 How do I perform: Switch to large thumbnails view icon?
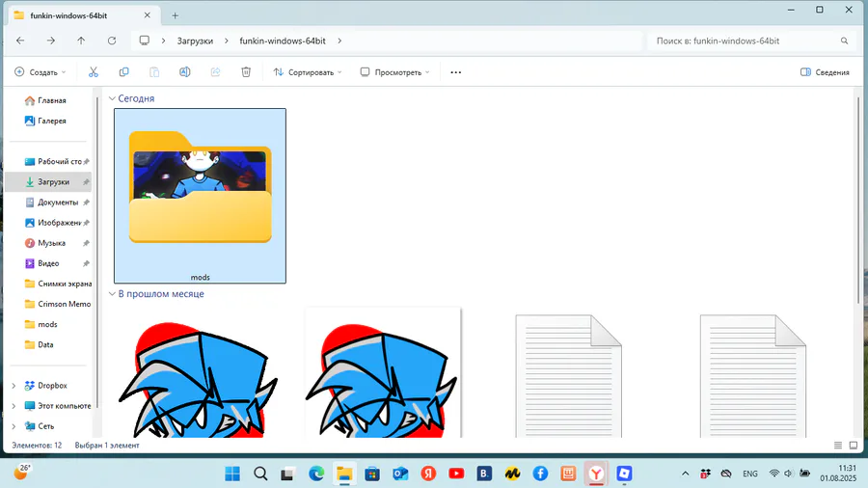854,445
